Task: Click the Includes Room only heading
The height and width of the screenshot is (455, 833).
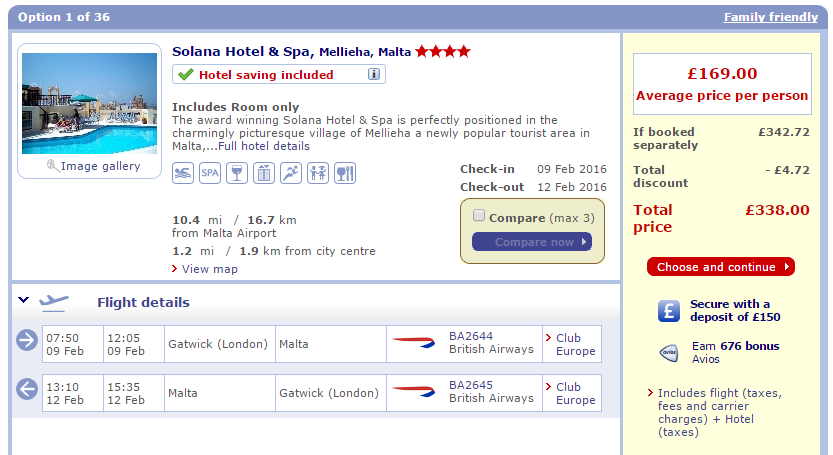Action: coord(235,107)
